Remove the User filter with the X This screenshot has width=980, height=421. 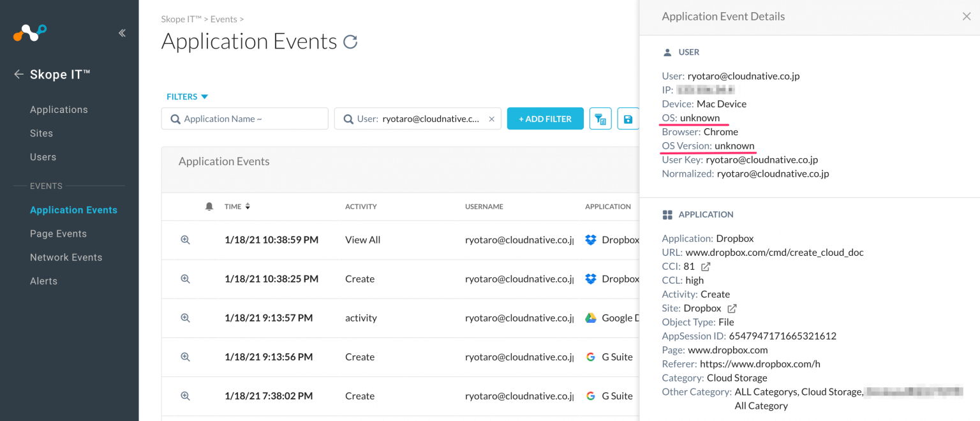coord(491,119)
